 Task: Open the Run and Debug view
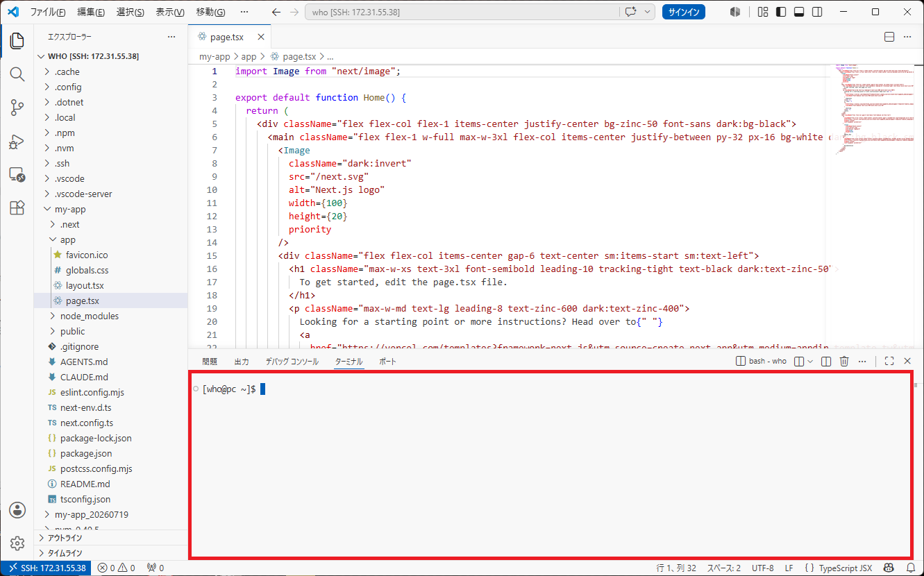coord(17,142)
